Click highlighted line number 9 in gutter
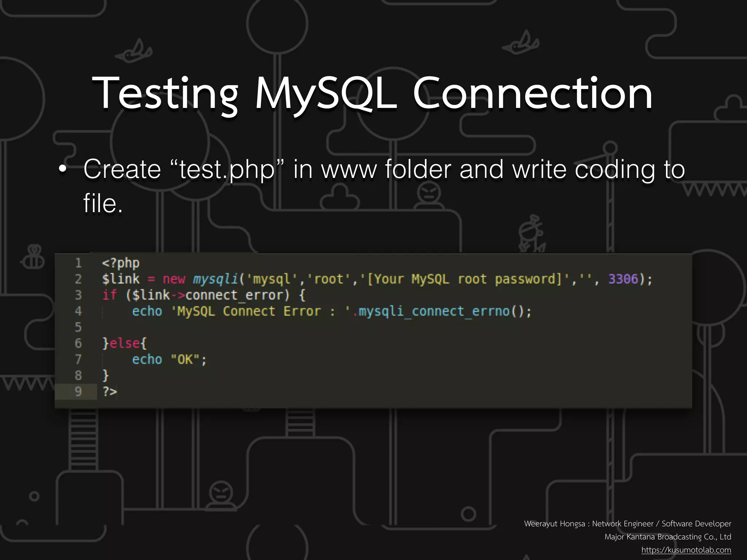The image size is (747, 560). pos(78,391)
